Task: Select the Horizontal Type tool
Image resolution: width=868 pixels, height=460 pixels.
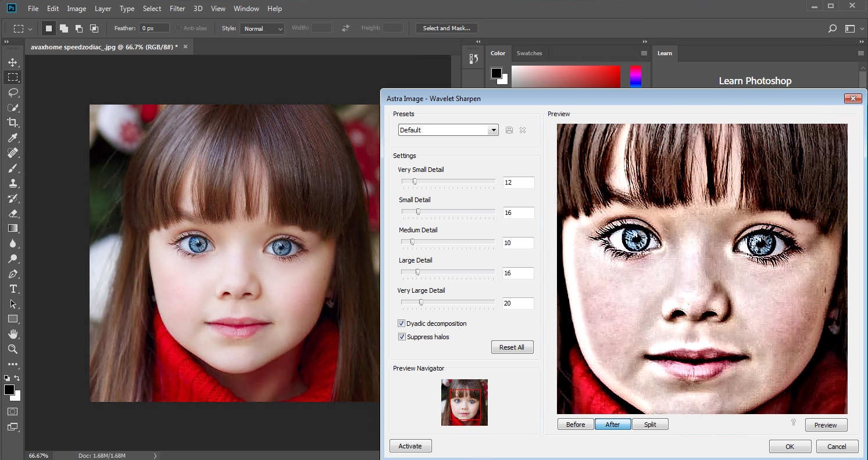Action: pos(13,289)
